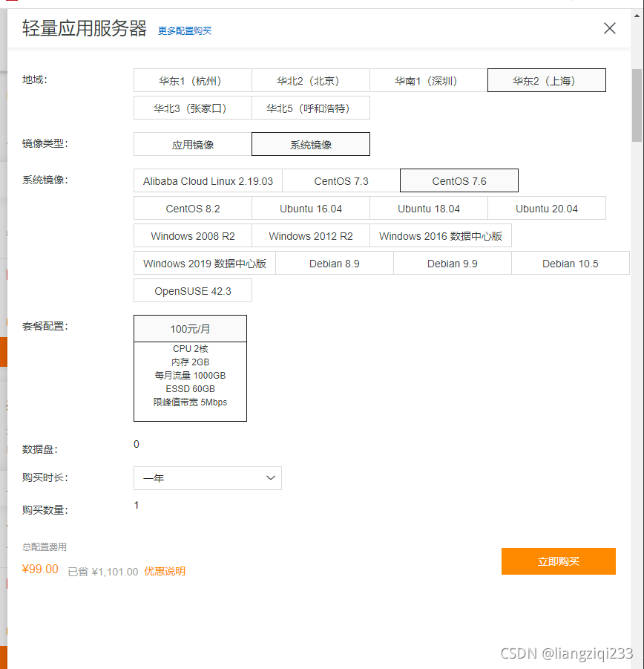Viewport: 644px width, 669px height.
Task: Switch to 应用镜像 image type
Action: click(193, 144)
